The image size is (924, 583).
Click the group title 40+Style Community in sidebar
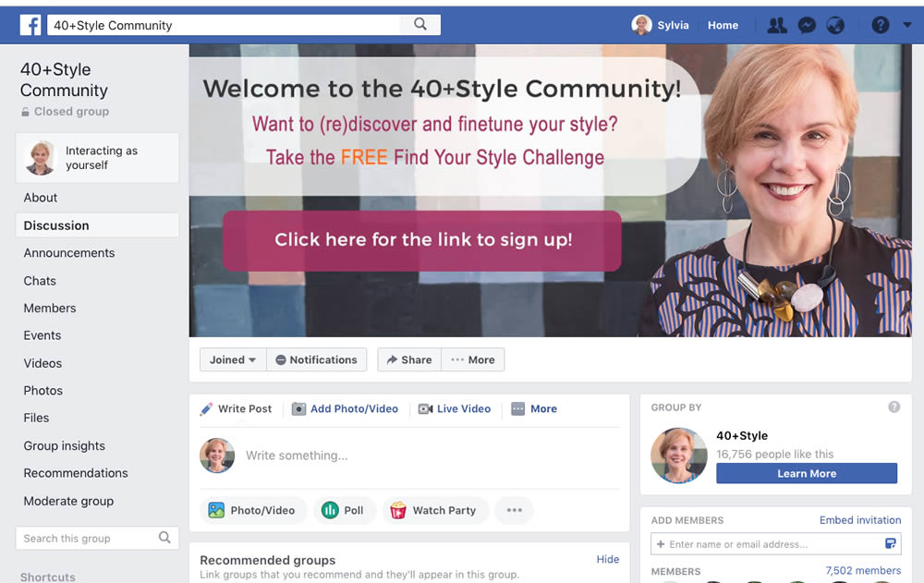65,79
